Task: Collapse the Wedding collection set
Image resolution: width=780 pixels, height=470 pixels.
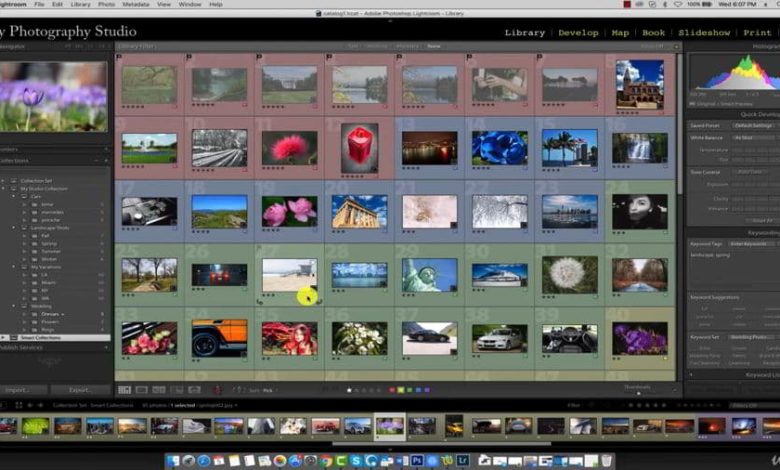Action: (14, 306)
